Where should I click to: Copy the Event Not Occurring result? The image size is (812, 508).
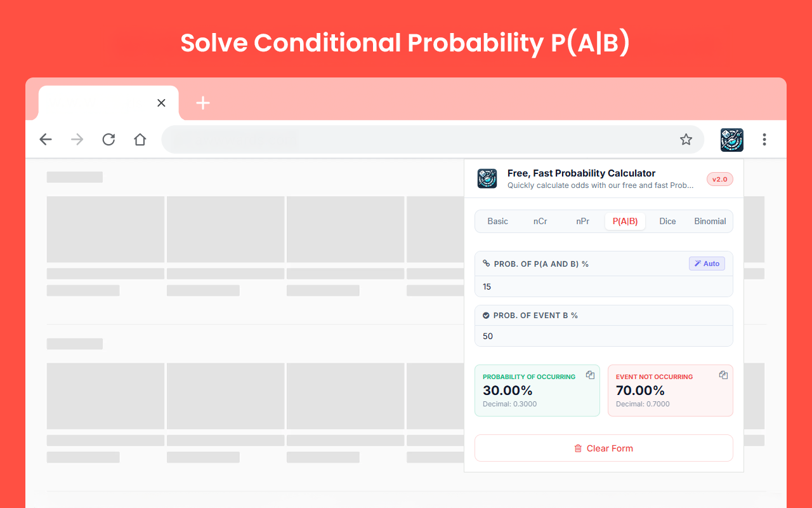tap(723, 375)
